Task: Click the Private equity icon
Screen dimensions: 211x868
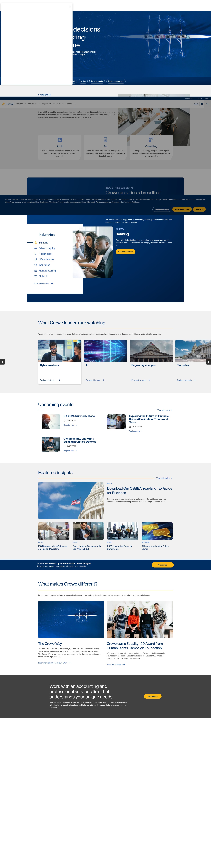Action: [x=36, y=248]
